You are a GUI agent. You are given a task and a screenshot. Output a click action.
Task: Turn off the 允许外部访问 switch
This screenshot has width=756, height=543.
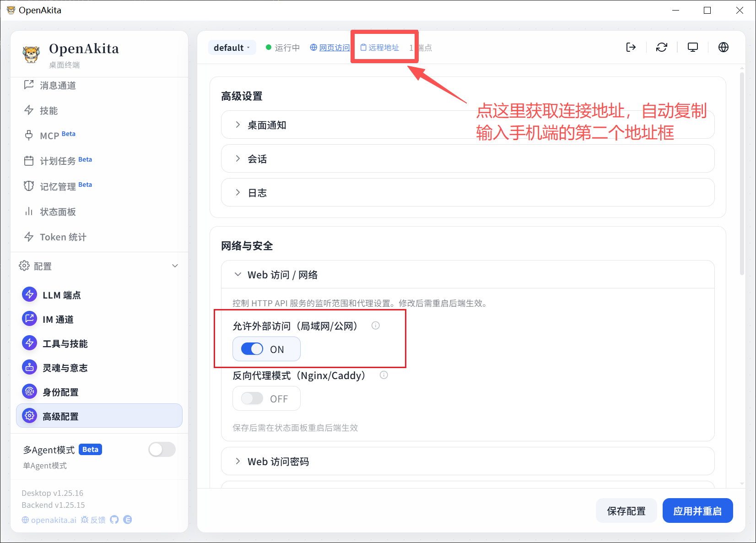click(x=252, y=349)
